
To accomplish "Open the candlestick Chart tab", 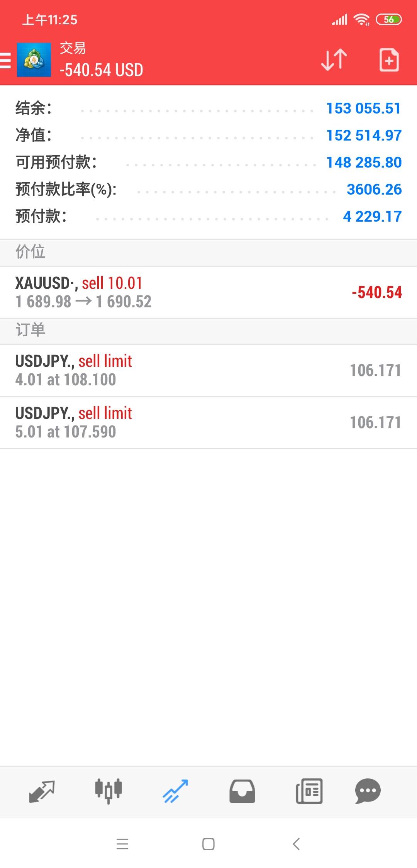I will (x=108, y=791).
